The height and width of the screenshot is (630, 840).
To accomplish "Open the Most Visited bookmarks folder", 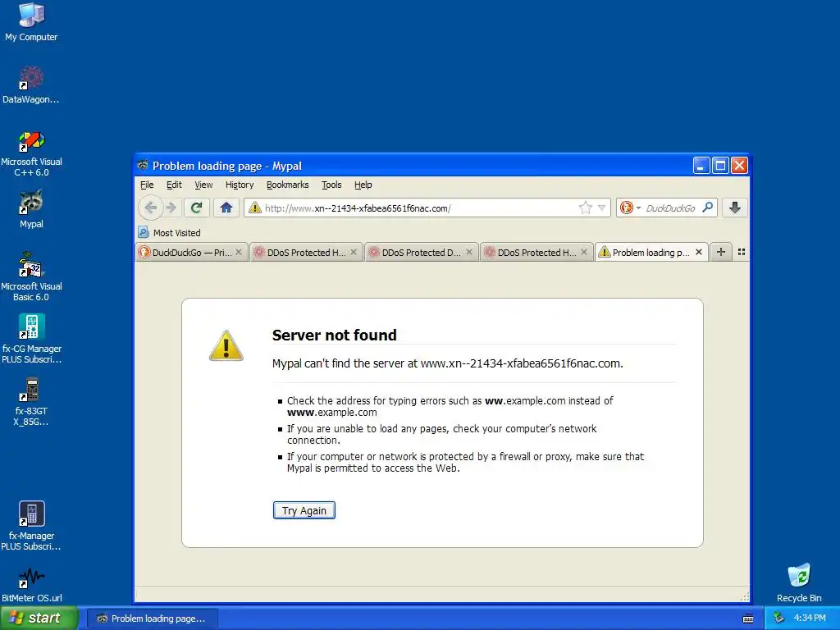I will pyautogui.click(x=169, y=232).
